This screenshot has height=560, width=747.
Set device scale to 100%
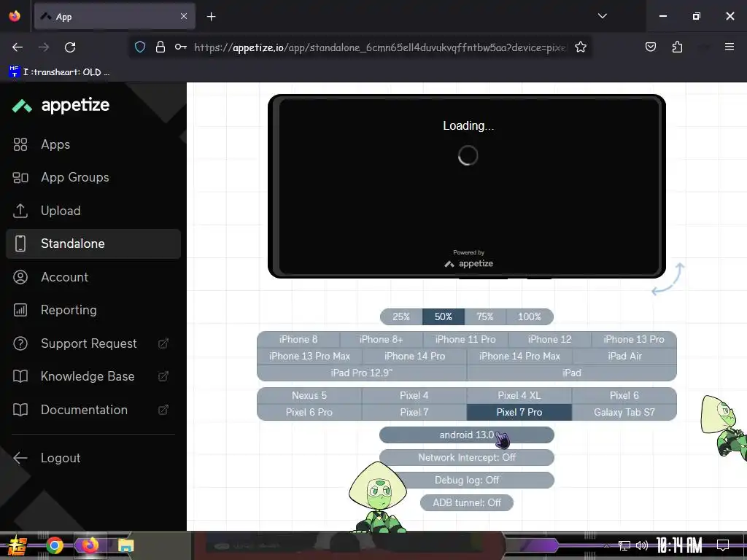point(530,316)
